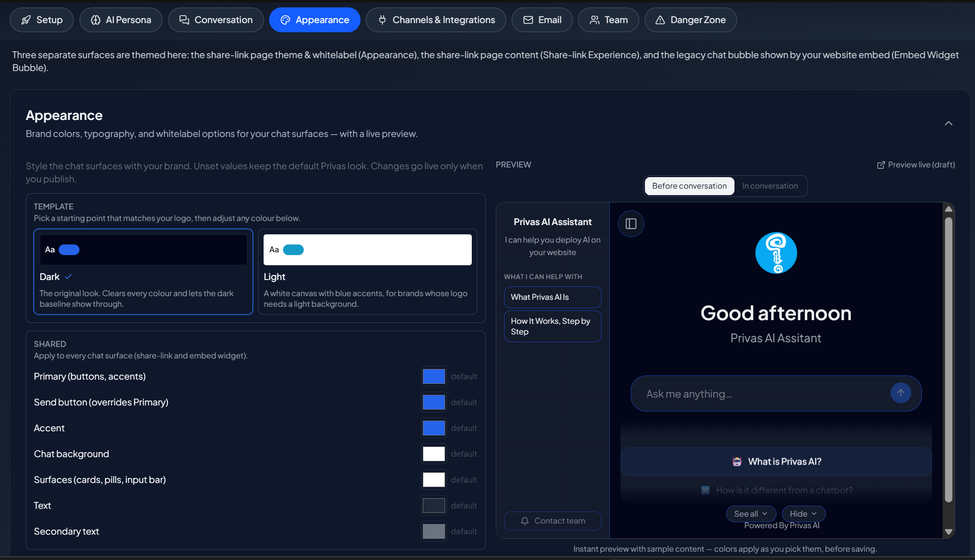
Task: Click the bell icon on Contact team
Action: coord(525,521)
